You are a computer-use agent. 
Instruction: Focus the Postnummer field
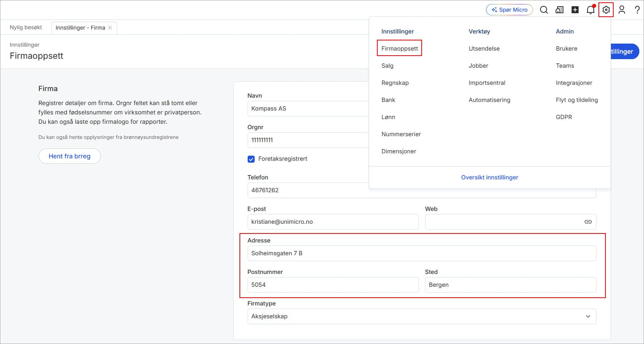click(x=333, y=285)
